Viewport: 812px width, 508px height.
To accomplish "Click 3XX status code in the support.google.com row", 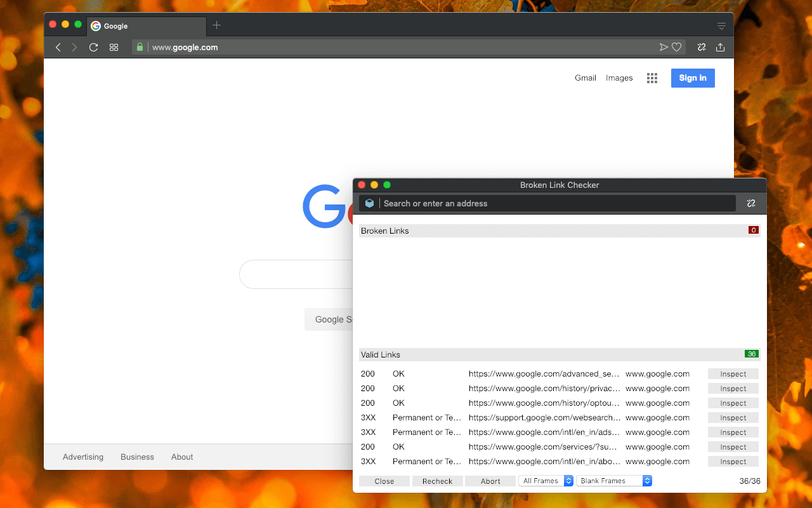I will pyautogui.click(x=369, y=418).
